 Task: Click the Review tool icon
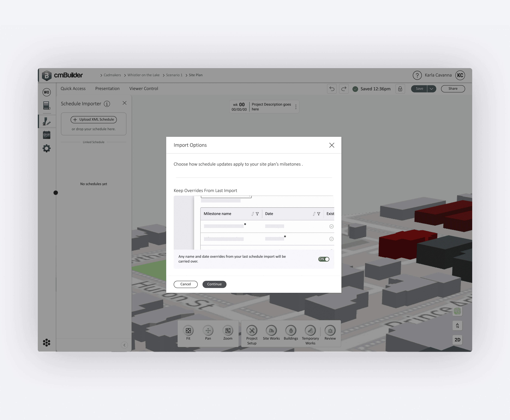330,330
